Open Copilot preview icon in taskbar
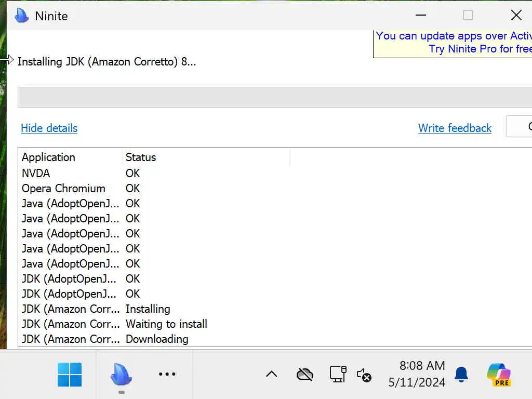 499,375
